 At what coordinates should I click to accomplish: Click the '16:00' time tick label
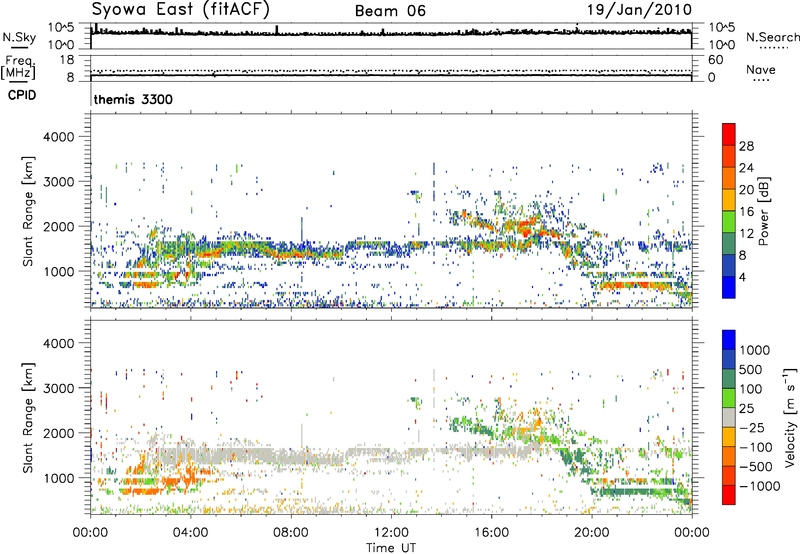point(491,533)
